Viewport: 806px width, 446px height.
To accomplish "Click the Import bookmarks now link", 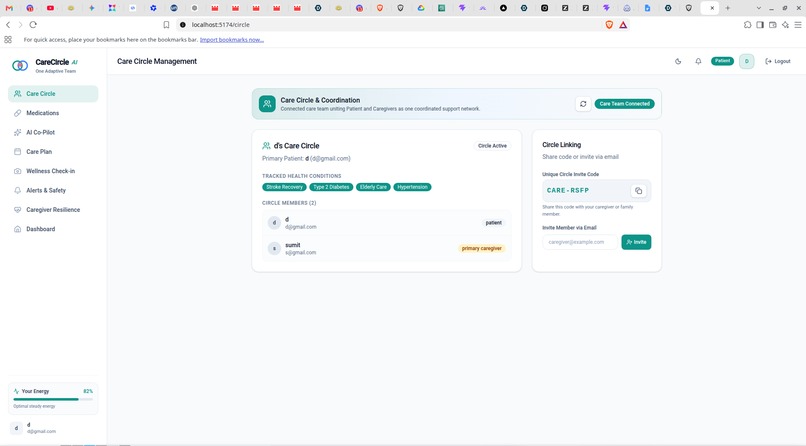I will click(x=232, y=40).
